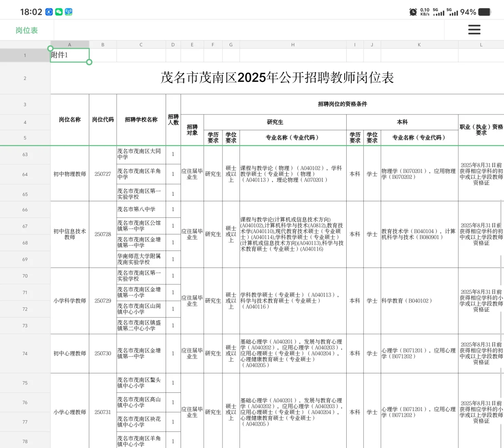Tap the alarm clock status icon
Viewport: 504px width, 448px height.
[x=413, y=12]
